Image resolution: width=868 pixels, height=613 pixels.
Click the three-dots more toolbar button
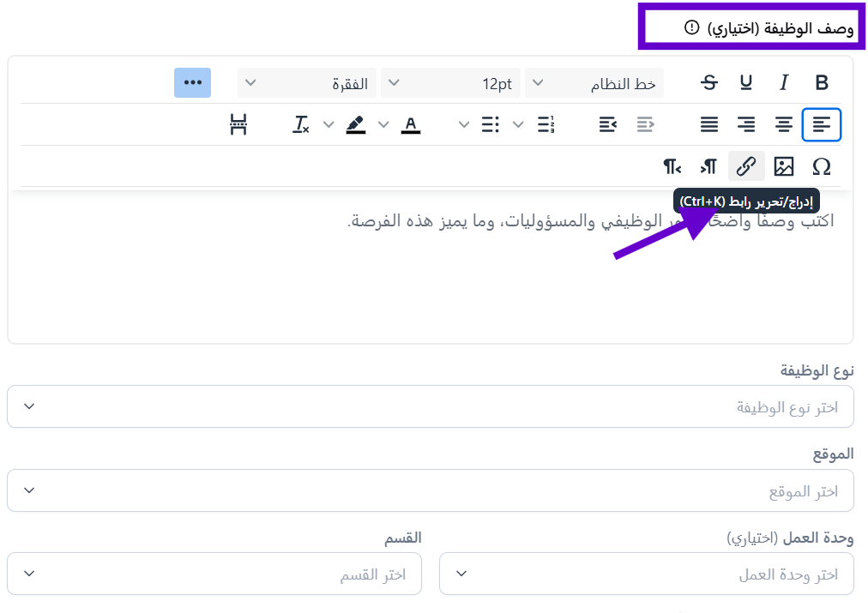(x=192, y=82)
